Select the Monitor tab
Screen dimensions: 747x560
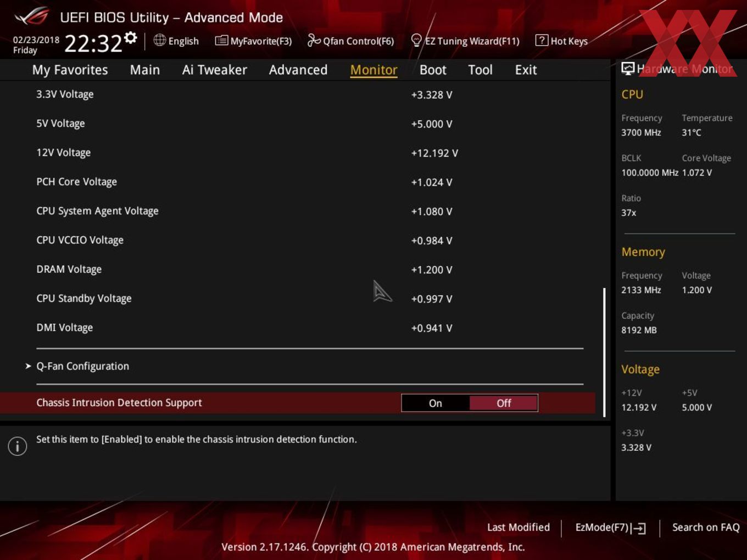coord(374,70)
